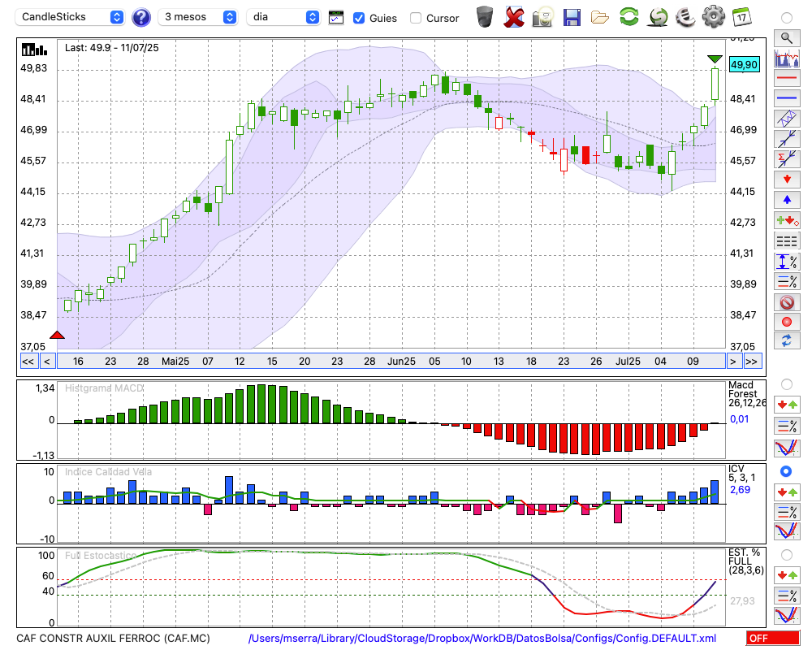
Task: Click the small chart monitor icon next to dia
Action: (336, 18)
